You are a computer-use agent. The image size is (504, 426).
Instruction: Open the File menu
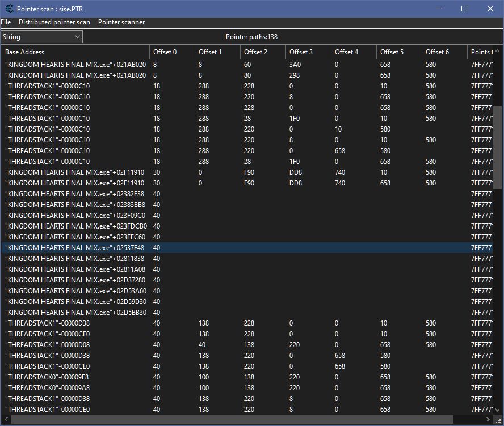[6, 22]
